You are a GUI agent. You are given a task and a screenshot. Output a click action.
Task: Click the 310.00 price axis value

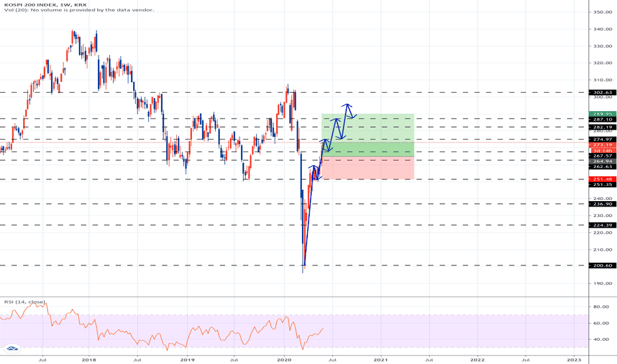point(603,80)
